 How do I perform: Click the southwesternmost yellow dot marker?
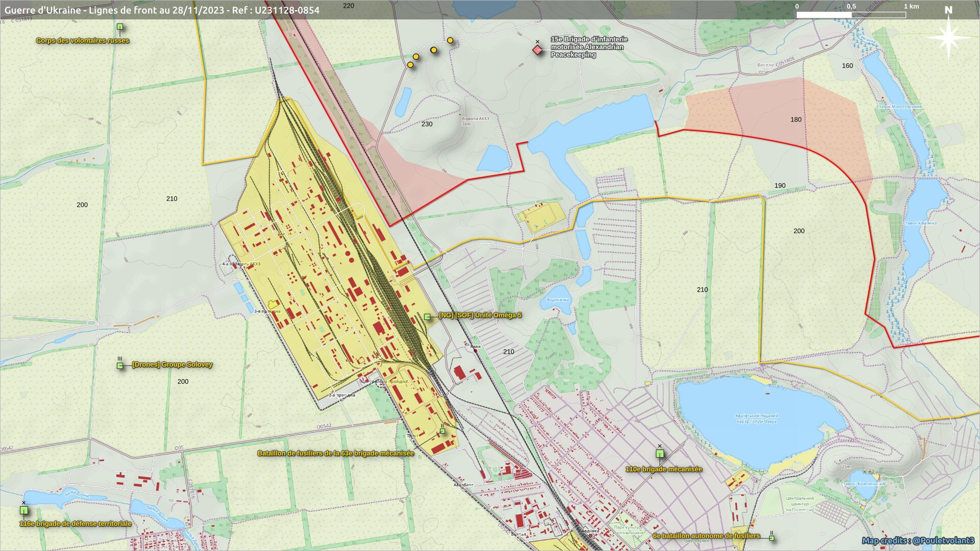(x=410, y=65)
